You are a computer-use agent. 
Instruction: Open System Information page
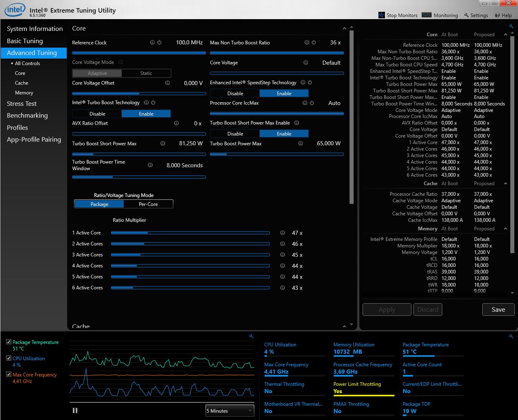tap(35, 28)
